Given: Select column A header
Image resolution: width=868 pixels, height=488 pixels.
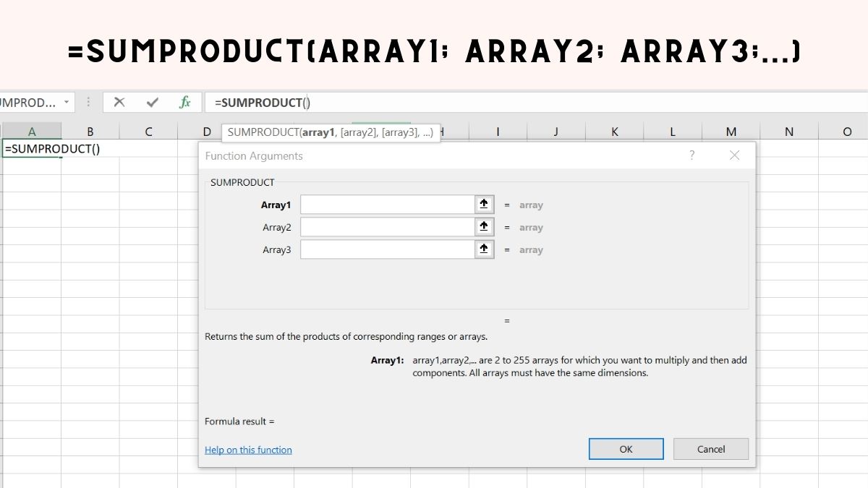Looking at the screenshot, I should [x=32, y=132].
